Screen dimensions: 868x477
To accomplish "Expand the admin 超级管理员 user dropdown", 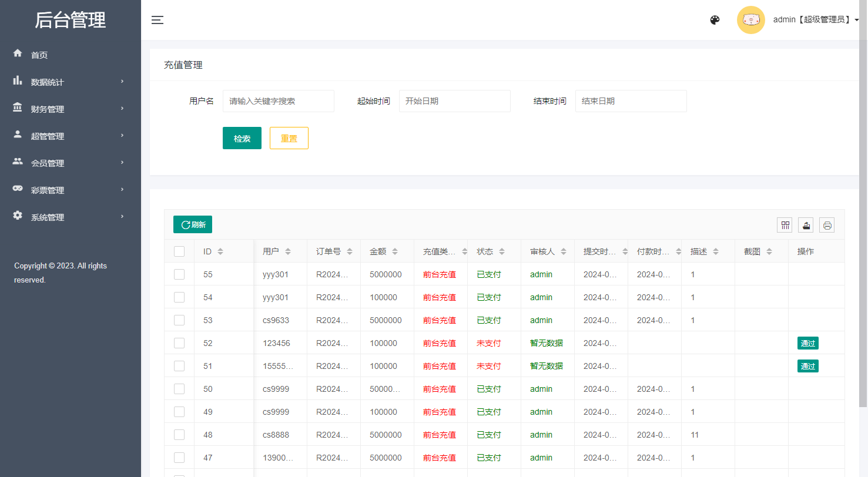I will click(x=816, y=20).
